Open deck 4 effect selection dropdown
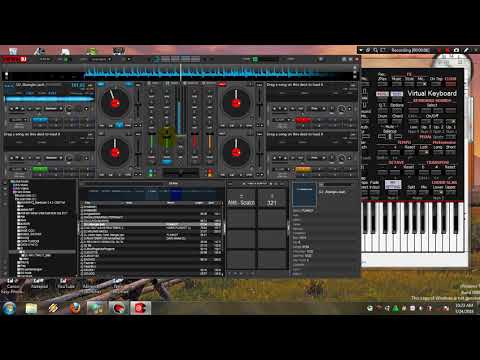The image size is (480, 360). point(315,158)
